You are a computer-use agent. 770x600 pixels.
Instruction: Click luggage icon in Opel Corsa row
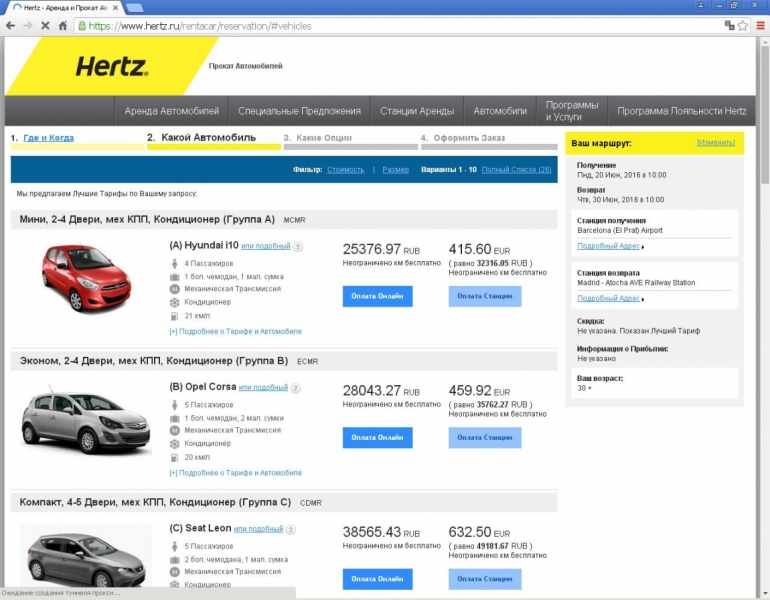pos(174,418)
